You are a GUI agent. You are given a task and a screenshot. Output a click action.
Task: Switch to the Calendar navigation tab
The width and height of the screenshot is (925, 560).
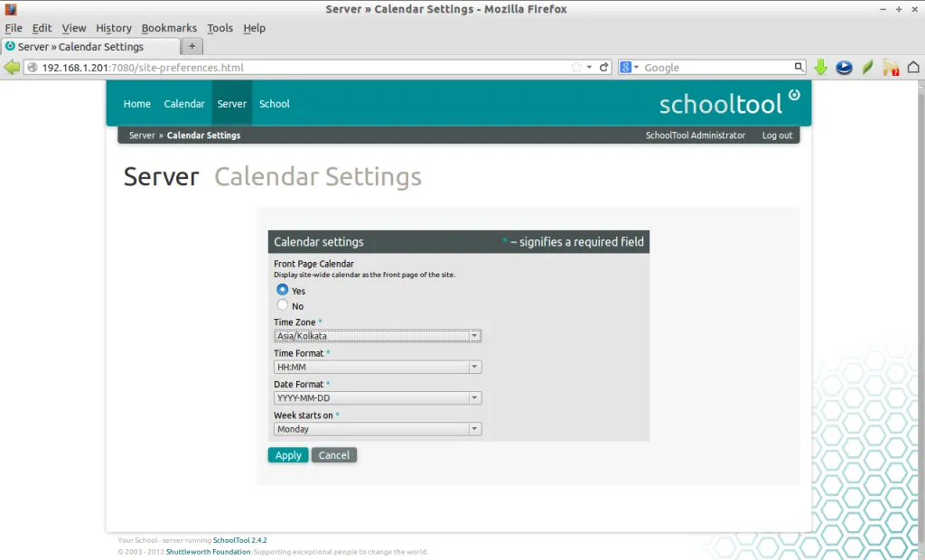(x=184, y=103)
